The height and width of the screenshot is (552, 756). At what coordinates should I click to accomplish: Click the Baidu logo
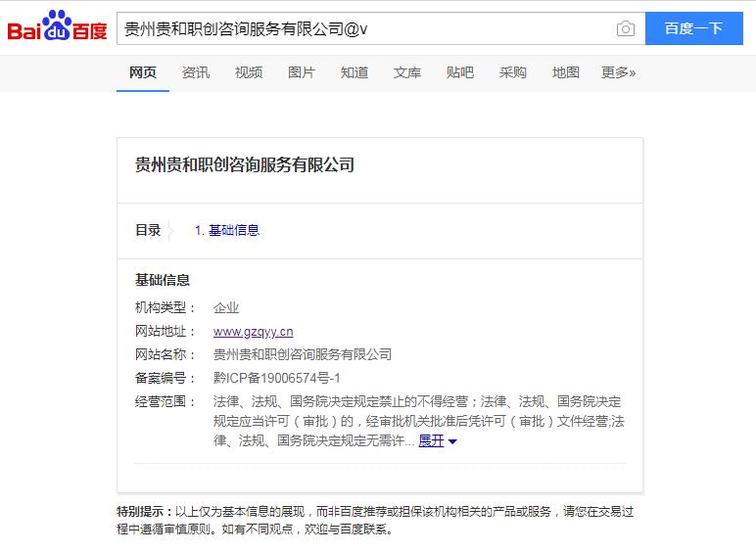(57, 28)
